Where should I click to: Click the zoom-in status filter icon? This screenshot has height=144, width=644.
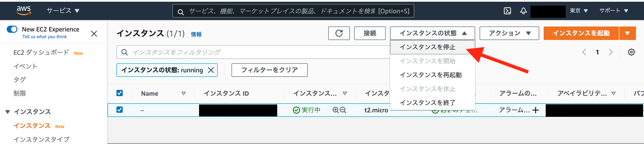click(335, 110)
